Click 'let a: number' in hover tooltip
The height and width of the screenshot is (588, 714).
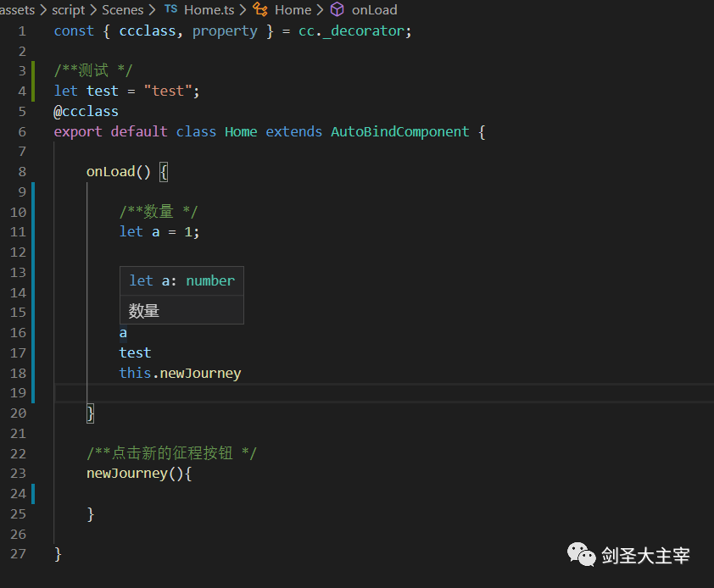click(x=181, y=280)
